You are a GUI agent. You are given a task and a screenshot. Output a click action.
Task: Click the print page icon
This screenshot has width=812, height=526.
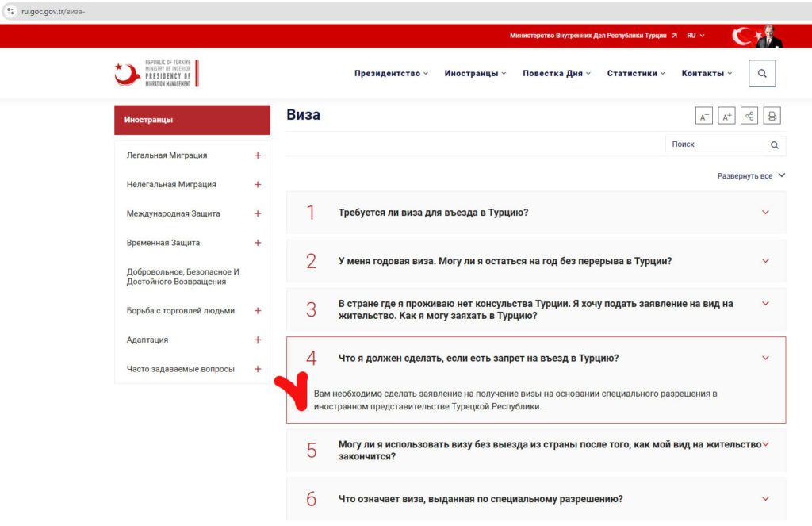tap(772, 117)
